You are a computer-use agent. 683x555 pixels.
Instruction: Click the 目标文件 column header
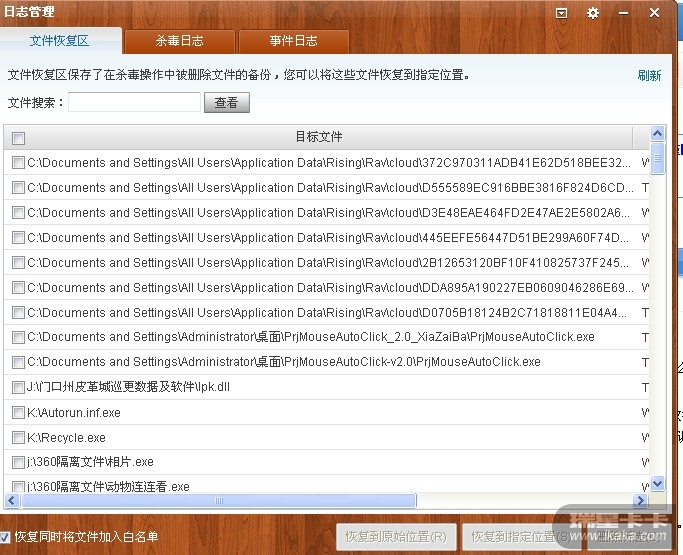click(x=318, y=137)
